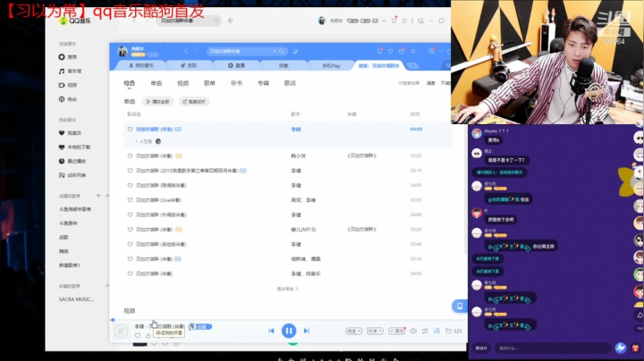Go back using KuGou back arrow

[186, 51]
